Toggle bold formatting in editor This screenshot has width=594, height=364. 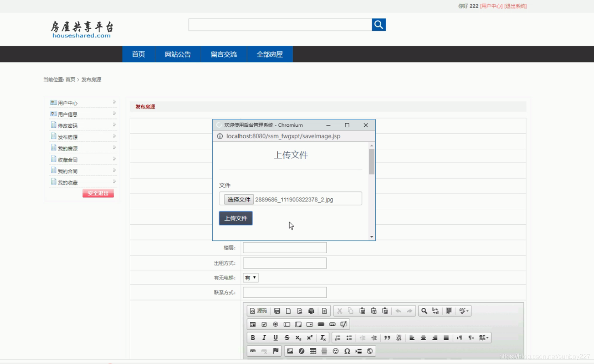click(253, 338)
